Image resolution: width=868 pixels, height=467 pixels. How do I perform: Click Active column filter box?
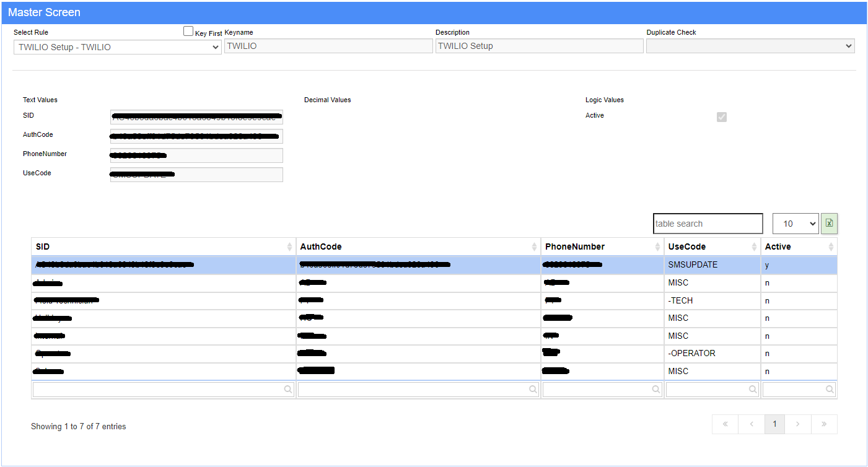pos(799,390)
